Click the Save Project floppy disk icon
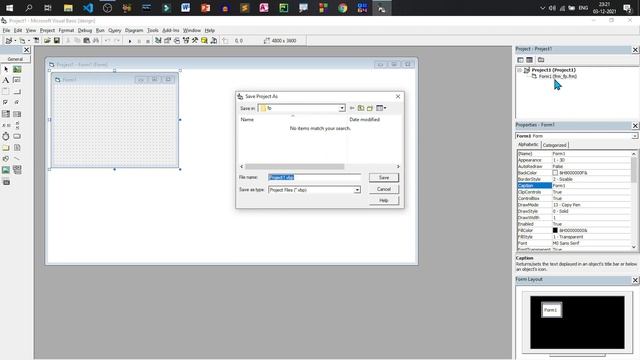Viewport: 640px width, 360px height. click(x=57, y=40)
